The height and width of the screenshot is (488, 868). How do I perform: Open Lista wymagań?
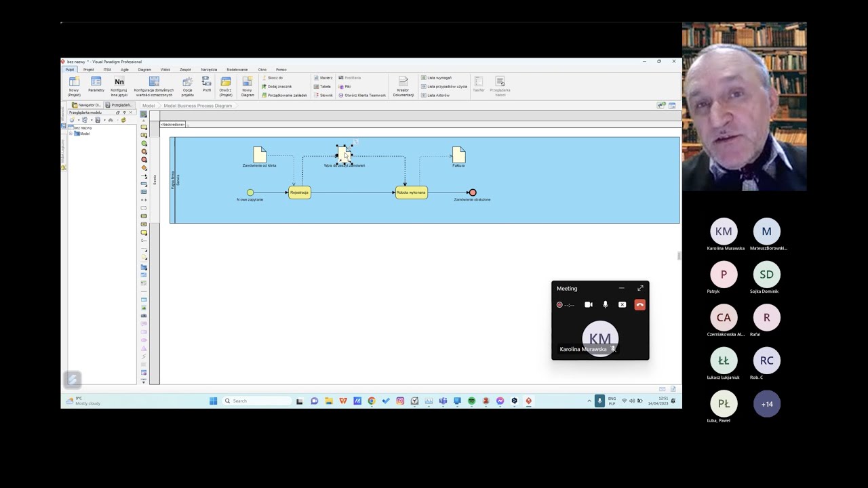[x=436, y=78]
